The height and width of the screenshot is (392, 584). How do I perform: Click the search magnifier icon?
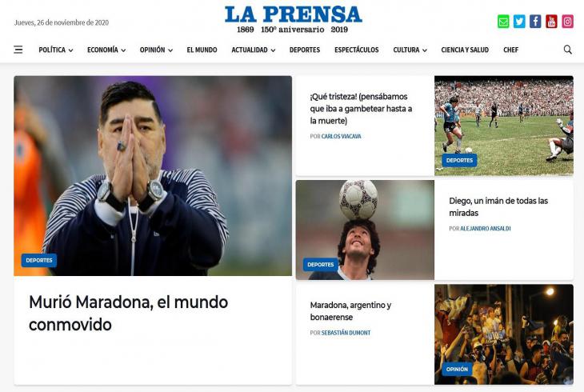tap(567, 50)
